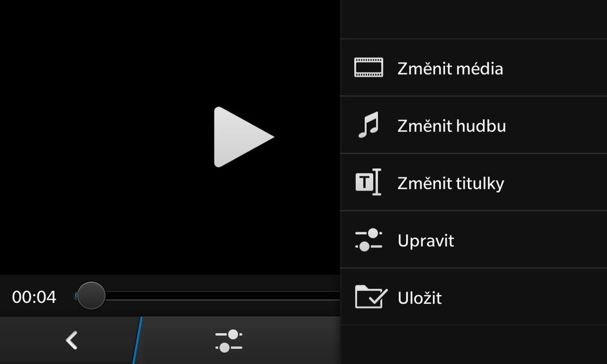Screen dimensions: 607x364
Task: Click the film strip icon beside Změnit média
Action: (x=369, y=67)
